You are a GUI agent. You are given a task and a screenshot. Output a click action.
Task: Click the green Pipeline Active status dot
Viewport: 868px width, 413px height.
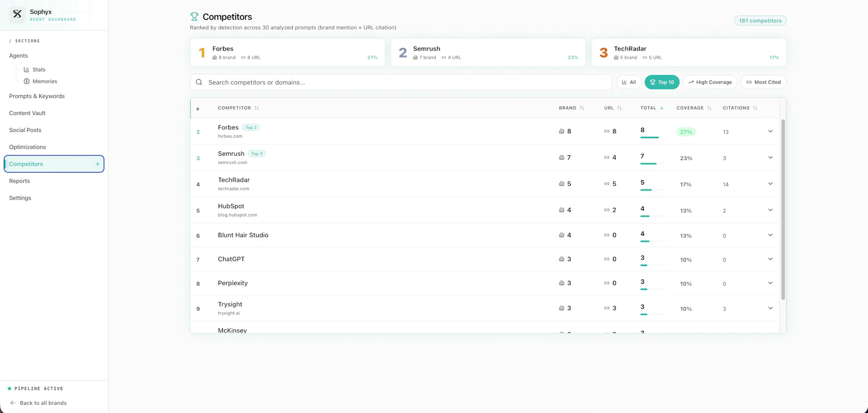(x=9, y=389)
